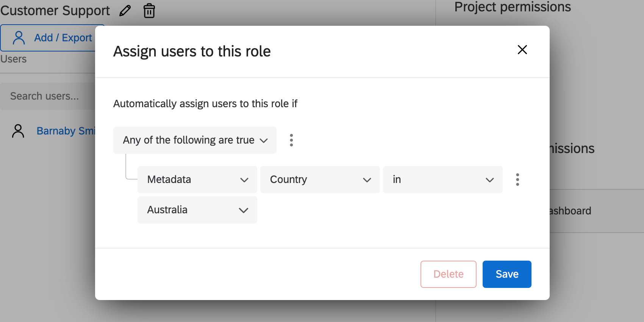Click the Add / Export button label
The image size is (644, 322).
coord(63,38)
